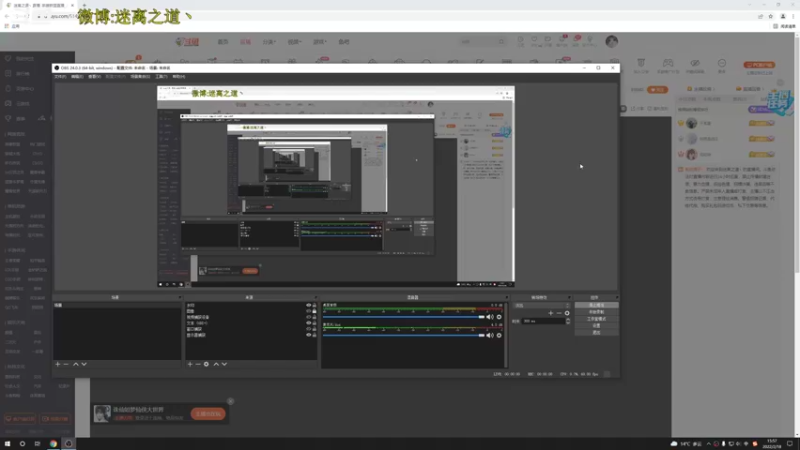Mute the first audio mixer channel
The height and width of the screenshot is (450, 800).
click(x=490, y=317)
